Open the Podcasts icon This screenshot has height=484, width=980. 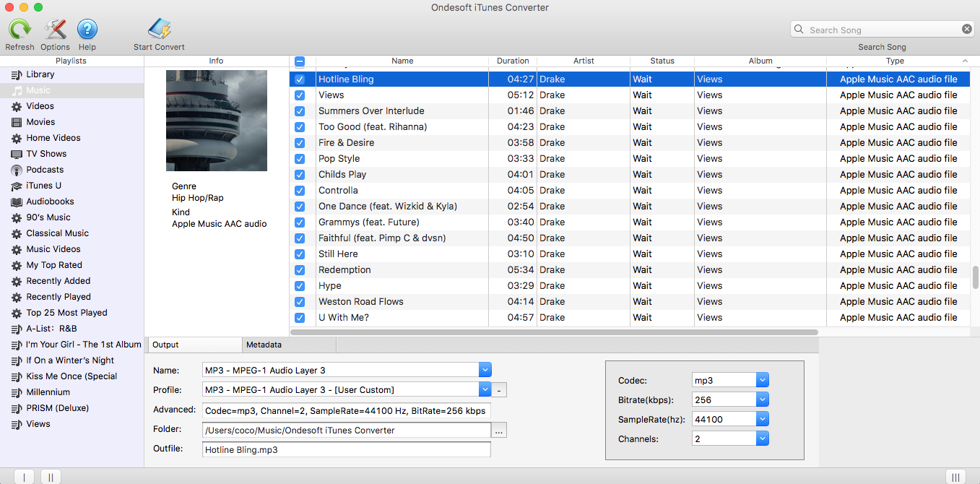point(17,170)
